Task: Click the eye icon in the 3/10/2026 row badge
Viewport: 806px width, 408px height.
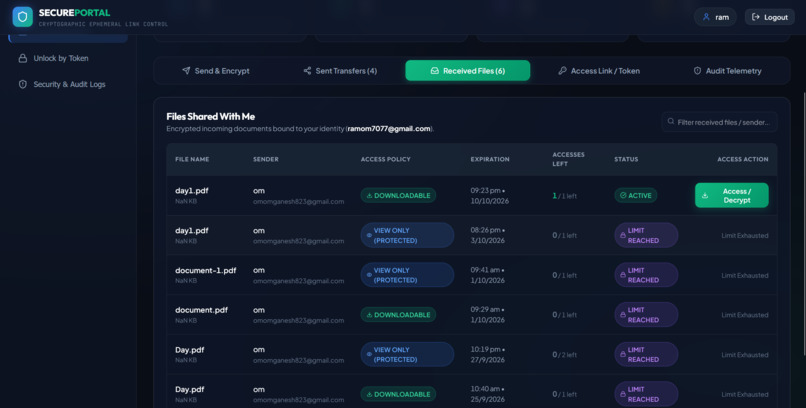Action: [369, 235]
